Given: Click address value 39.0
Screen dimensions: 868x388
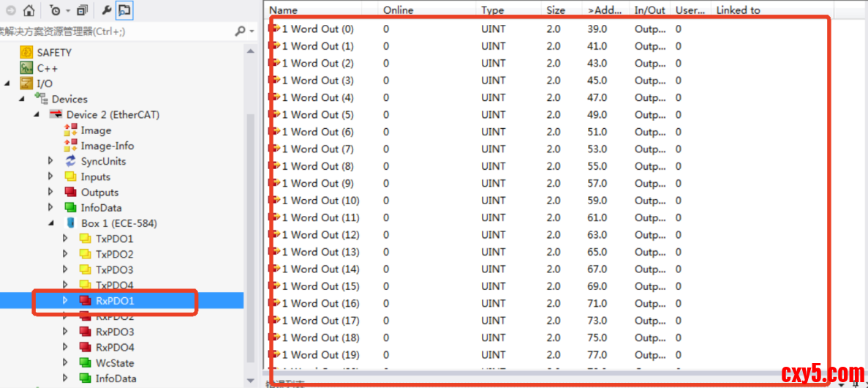Looking at the screenshot, I should pos(597,29).
